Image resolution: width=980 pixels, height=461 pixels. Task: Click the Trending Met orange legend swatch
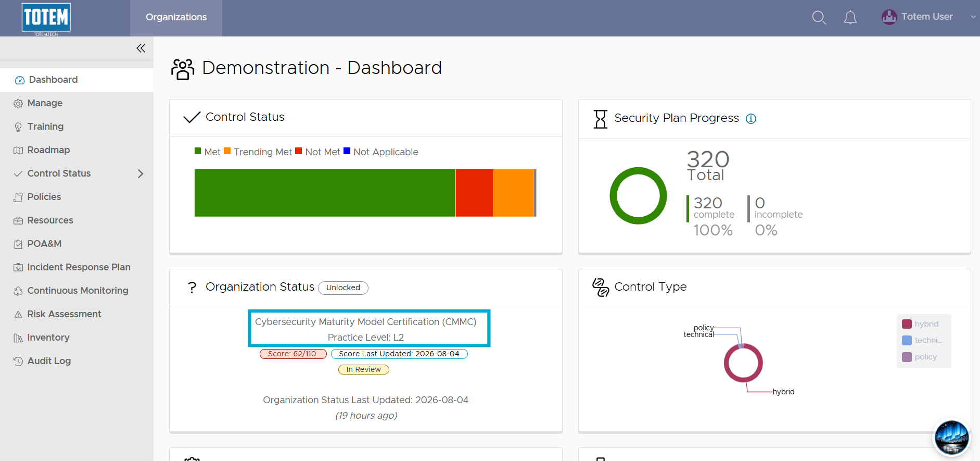(227, 151)
